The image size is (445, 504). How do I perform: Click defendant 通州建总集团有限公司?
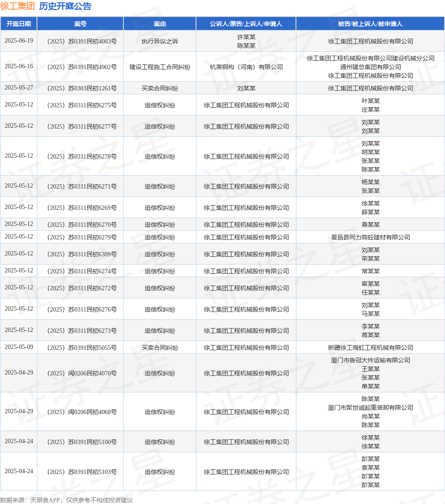coord(371,67)
